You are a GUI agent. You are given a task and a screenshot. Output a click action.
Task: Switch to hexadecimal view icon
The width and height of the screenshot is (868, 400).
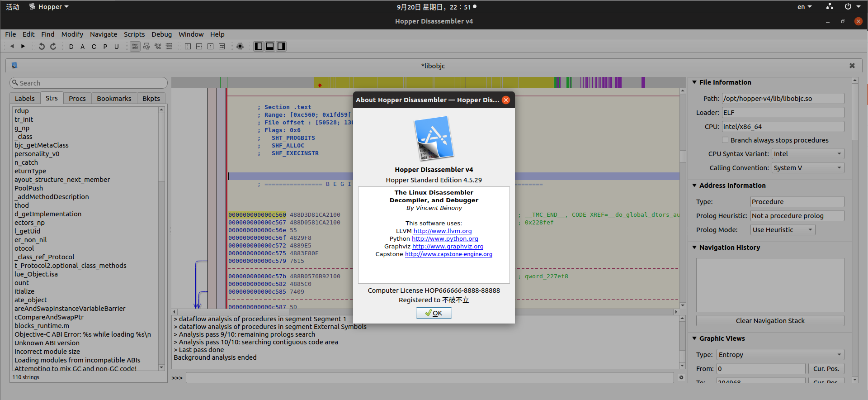tap(169, 46)
